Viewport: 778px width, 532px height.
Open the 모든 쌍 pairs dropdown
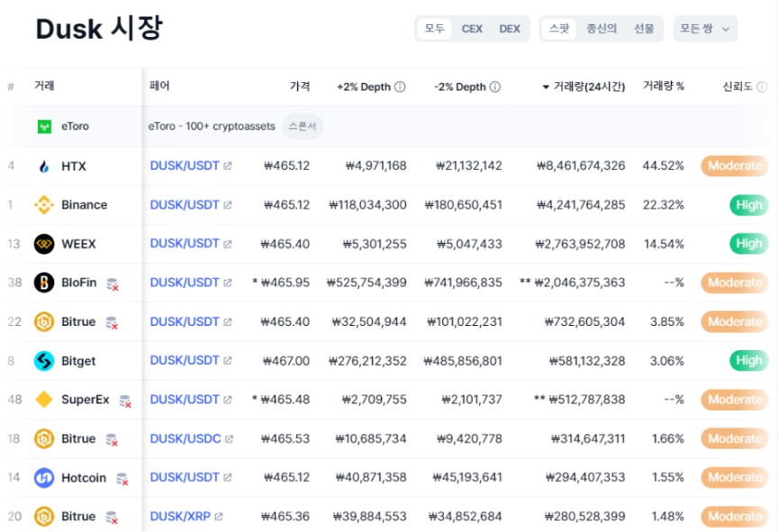(x=705, y=29)
